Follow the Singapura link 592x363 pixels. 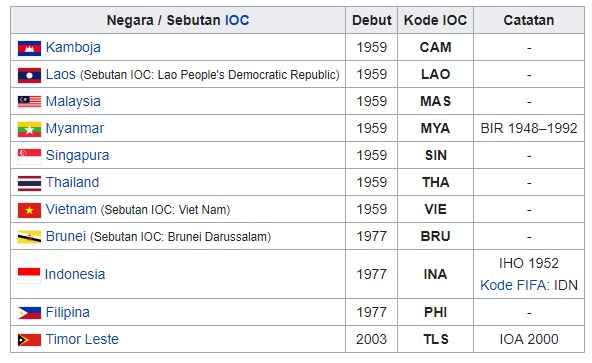coord(77,155)
